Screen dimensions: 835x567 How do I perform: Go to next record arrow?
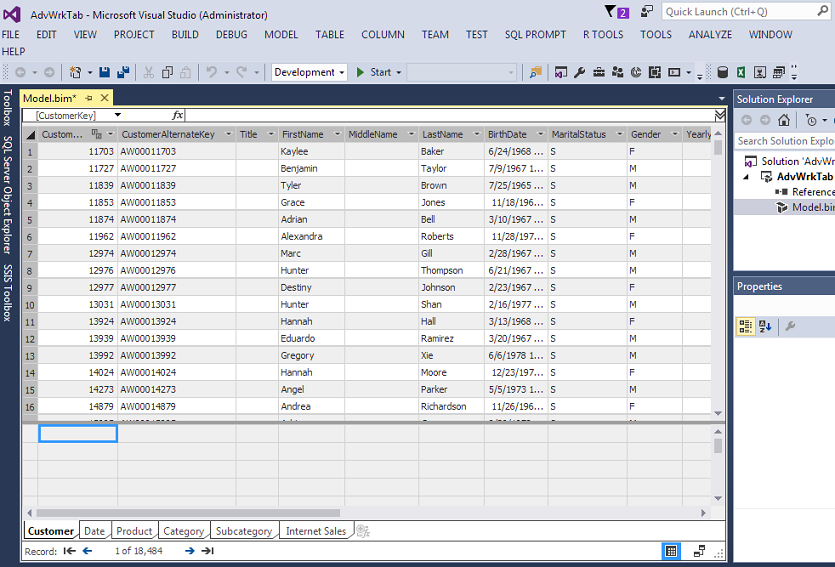(189, 551)
